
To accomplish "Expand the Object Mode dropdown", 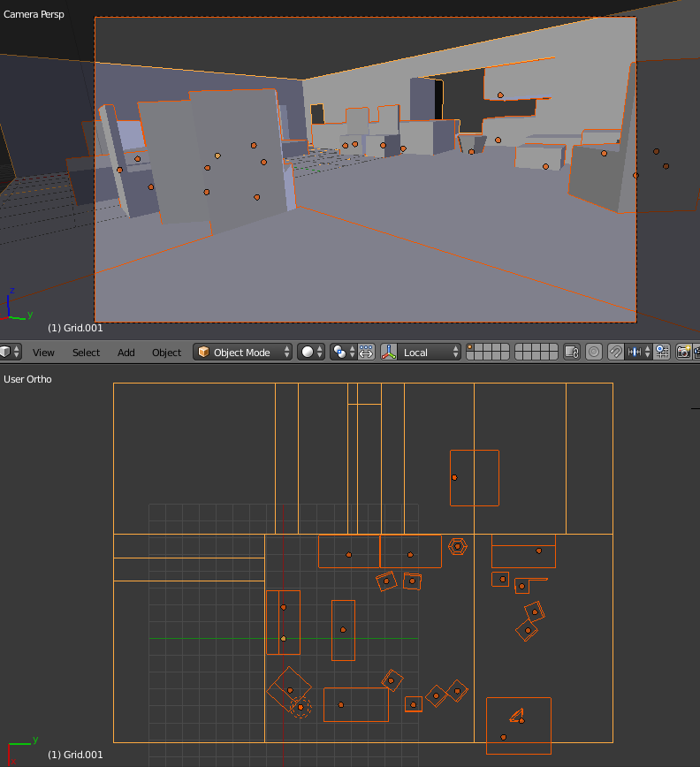I will 243,353.
